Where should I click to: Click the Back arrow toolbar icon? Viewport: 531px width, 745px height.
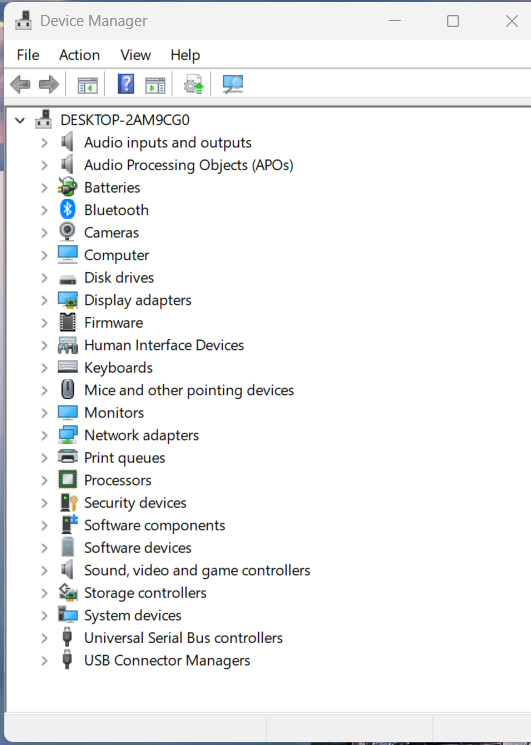pyautogui.click(x=20, y=85)
